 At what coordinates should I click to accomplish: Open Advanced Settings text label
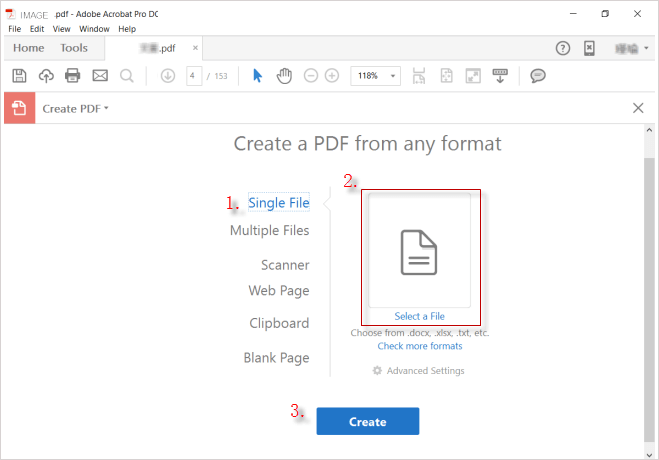[x=425, y=371]
